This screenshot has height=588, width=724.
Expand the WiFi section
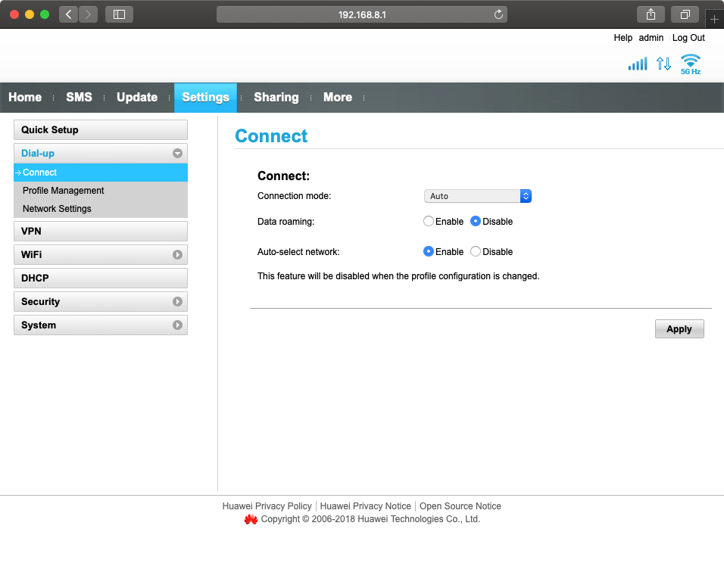click(x=176, y=254)
